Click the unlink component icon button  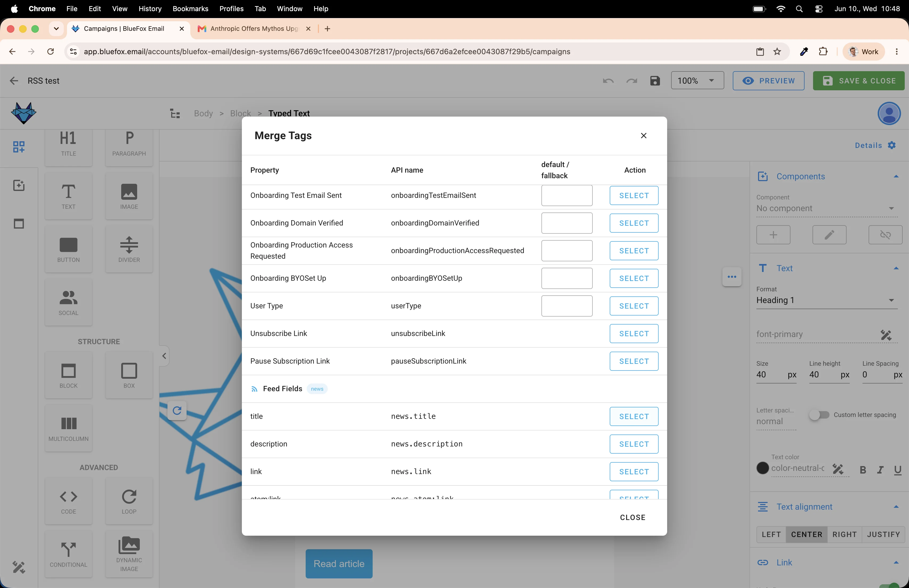(x=885, y=235)
